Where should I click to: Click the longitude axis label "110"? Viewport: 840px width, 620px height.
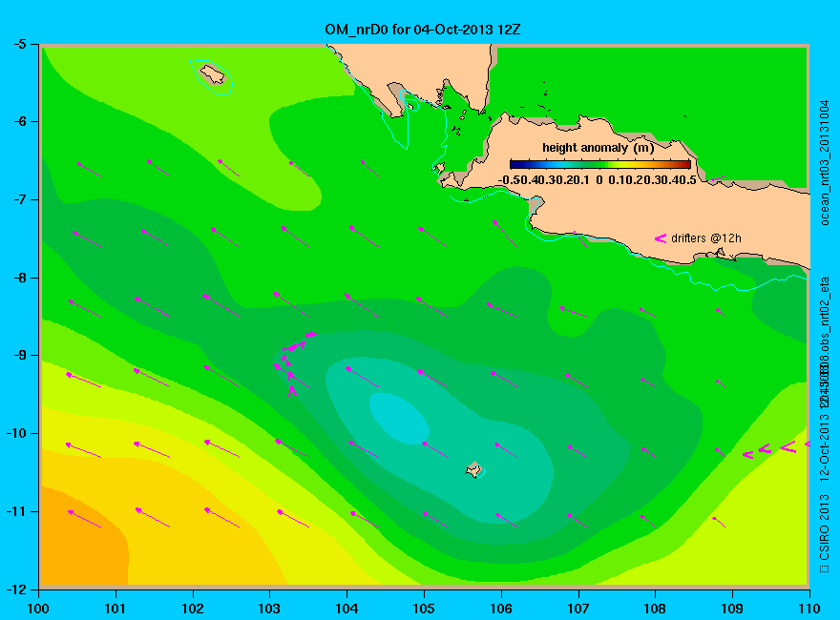809,609
